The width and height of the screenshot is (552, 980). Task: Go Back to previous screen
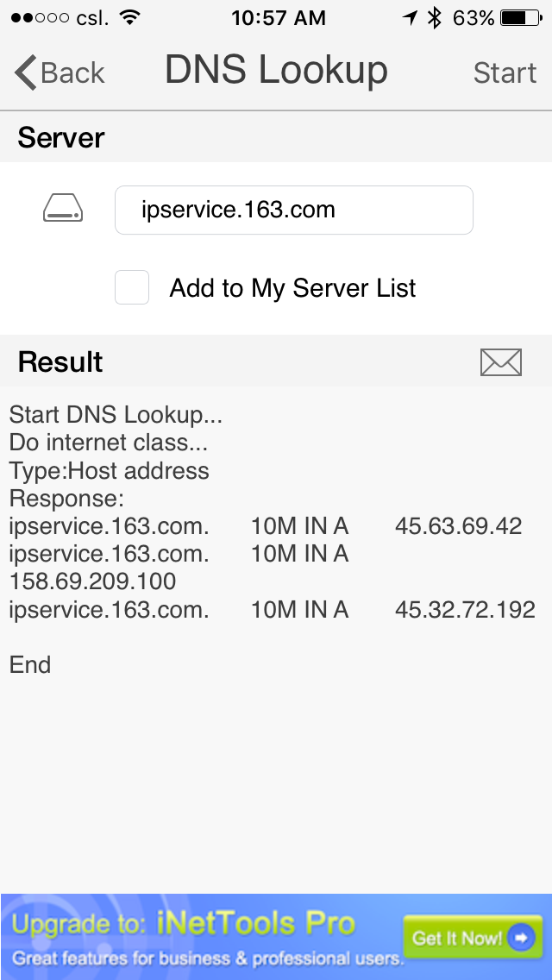(60, 72)
